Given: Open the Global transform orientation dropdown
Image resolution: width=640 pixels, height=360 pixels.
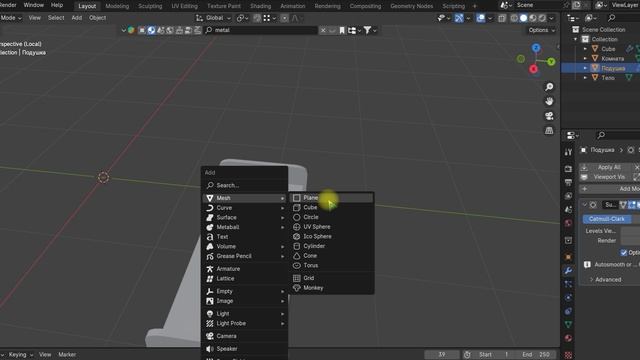Looking at the screenshot, I should [213, 18].
